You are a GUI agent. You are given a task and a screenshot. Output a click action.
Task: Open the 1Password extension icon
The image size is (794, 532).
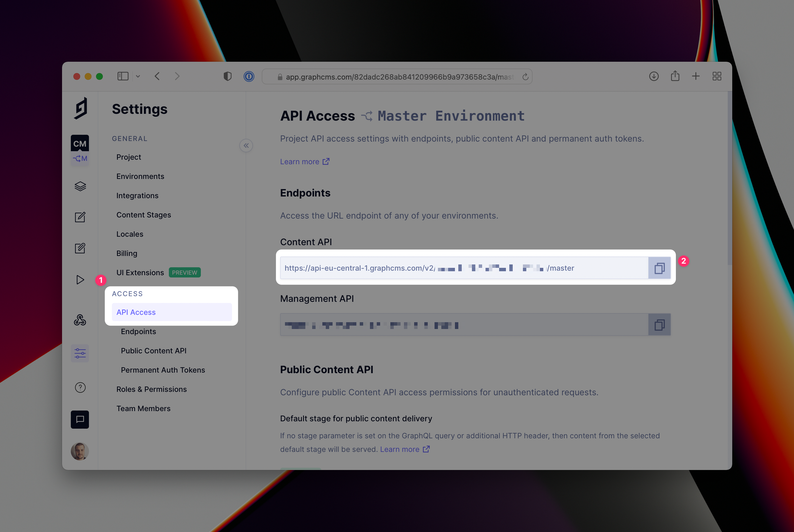[249, 76]
